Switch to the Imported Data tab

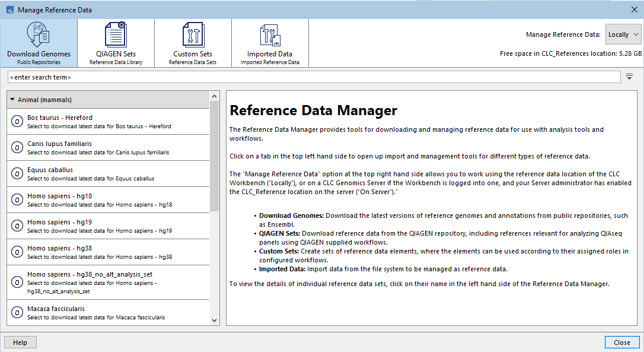(x=269, y=43)
